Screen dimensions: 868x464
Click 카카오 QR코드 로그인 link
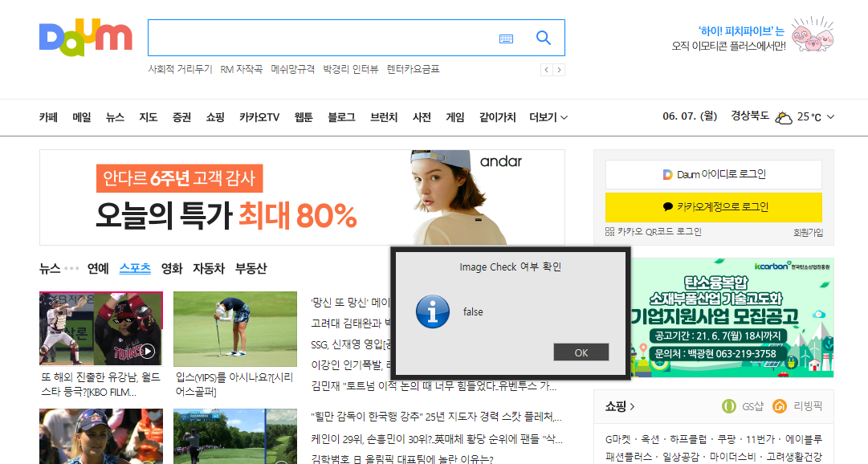click(659, 232)
